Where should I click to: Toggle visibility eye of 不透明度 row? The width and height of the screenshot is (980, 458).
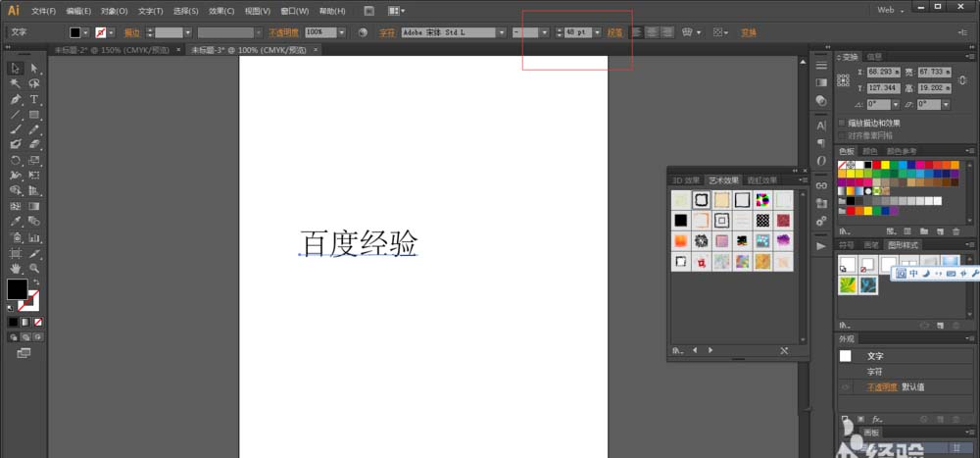845,387
